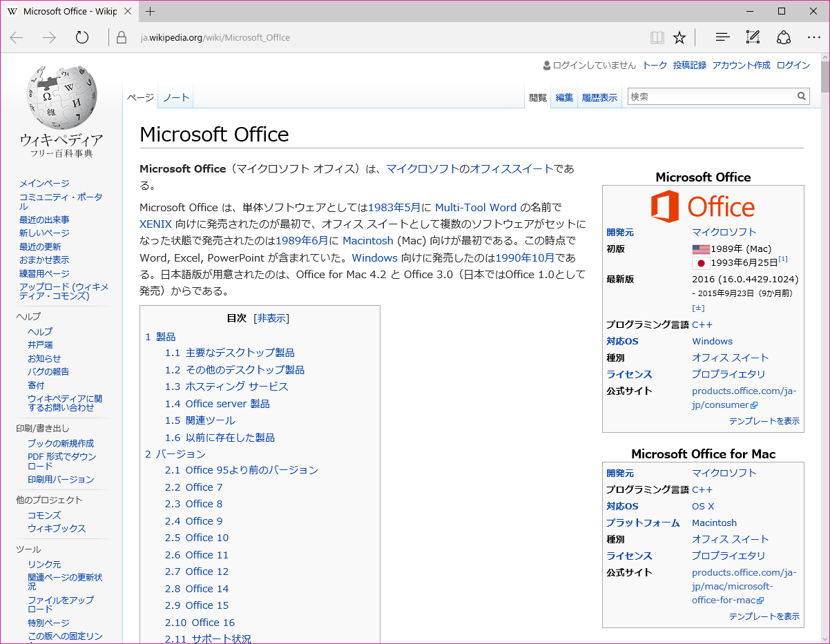
Task: Open バグの報告 sidebar link
Action: pyautogui.click(x=48, y=372)
